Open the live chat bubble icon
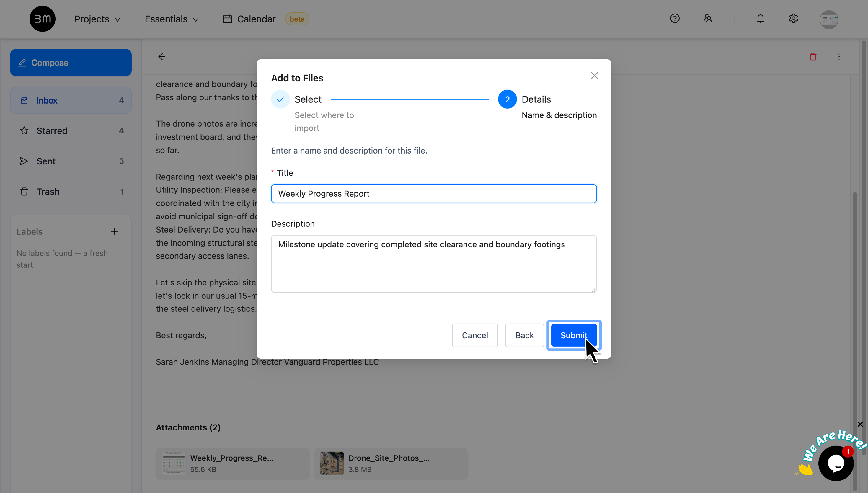The width and height of the screenshot is (868, 493). [836, 463]
